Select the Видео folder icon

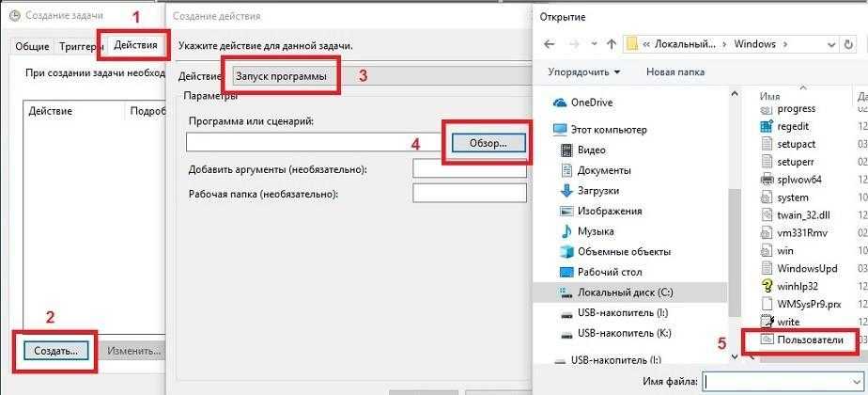pos(566,150)
